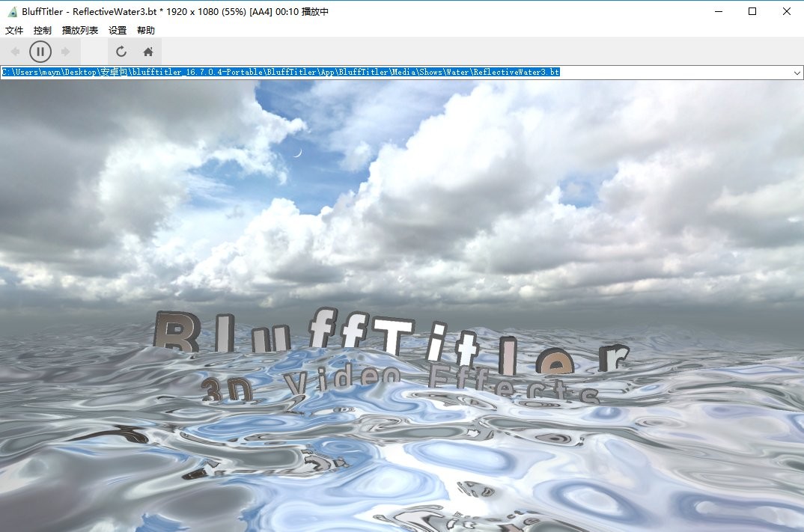Viewport: 804px width, 532px height.
Task: Click the forward navigation arrow
Action: pos(67,51)
